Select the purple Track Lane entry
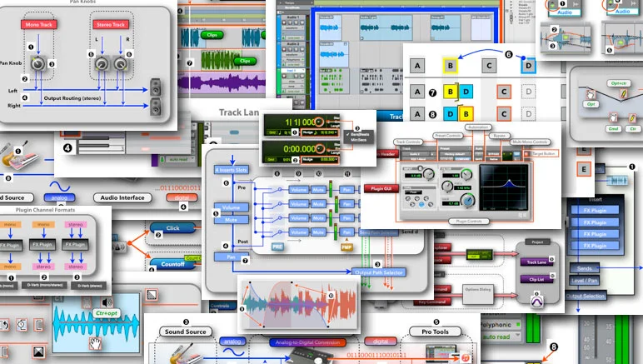The width and height of the screenshot is (643, 364). pyautogui.click(x=536, y=262)
